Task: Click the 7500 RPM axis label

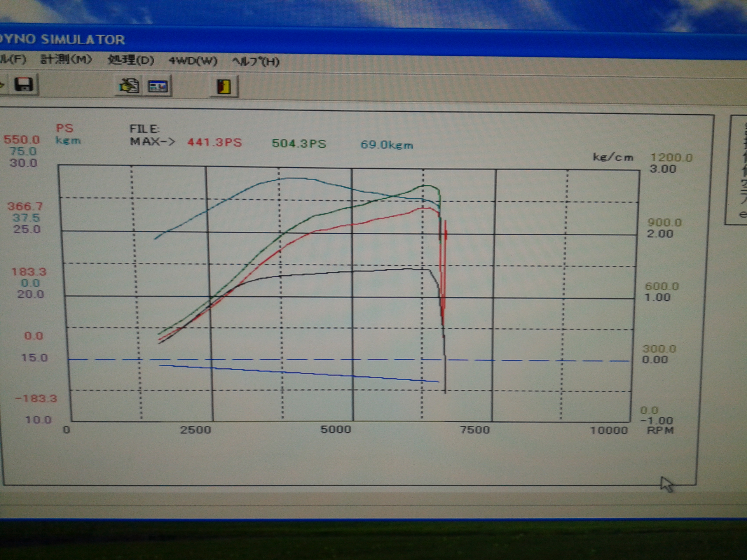Action: [x=475, y=430]
